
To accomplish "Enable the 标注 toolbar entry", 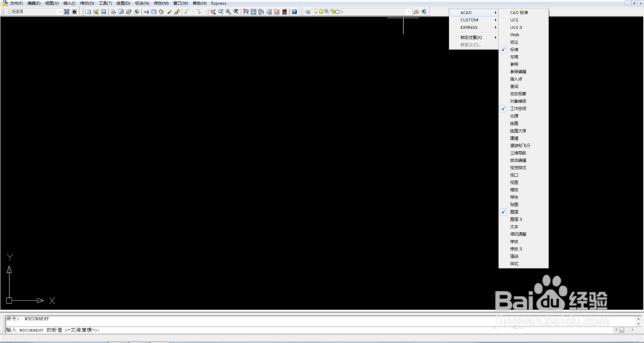I will point(523,42).
